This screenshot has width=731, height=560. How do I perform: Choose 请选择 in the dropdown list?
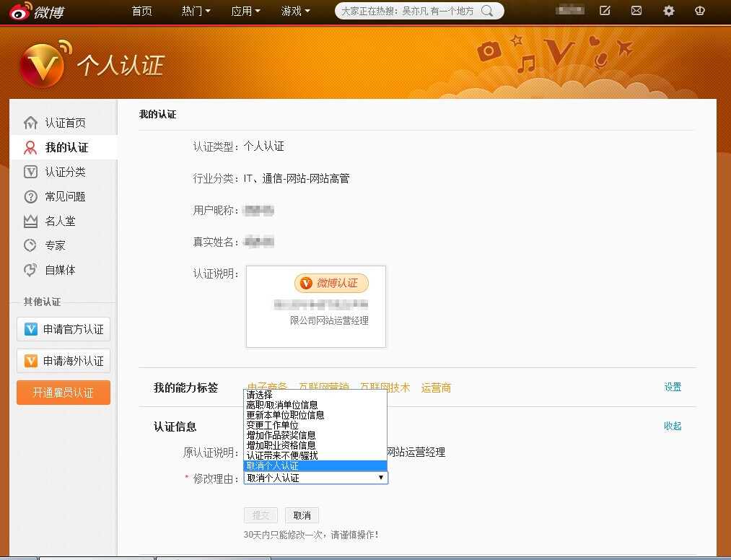(315, 395)
